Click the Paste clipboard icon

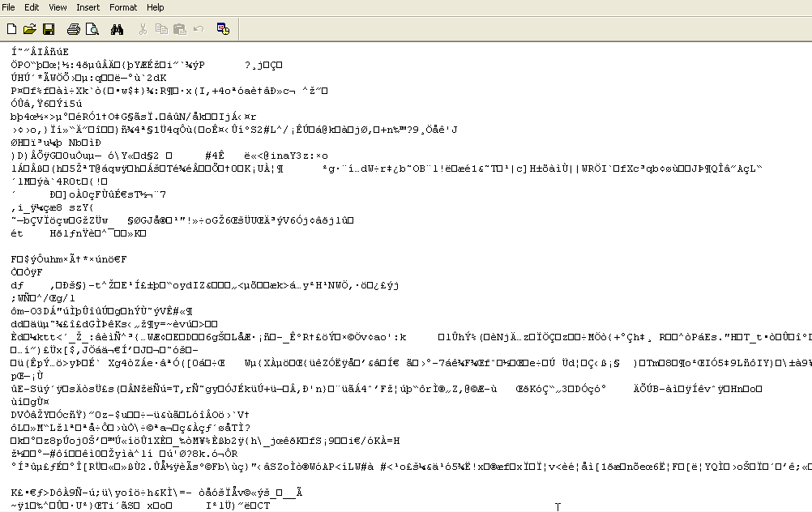(x=180, y=29)
